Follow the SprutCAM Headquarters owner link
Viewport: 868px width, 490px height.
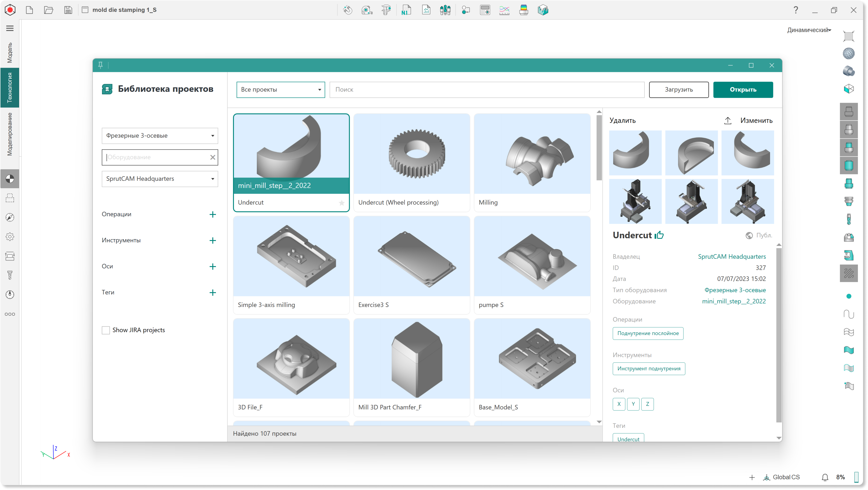point(732,257)
